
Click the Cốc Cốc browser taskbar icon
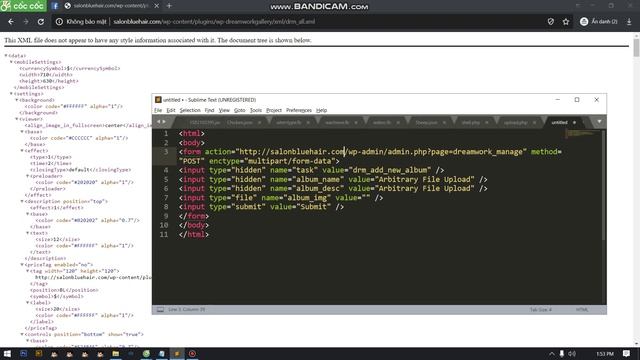click(x=146, y=354)
